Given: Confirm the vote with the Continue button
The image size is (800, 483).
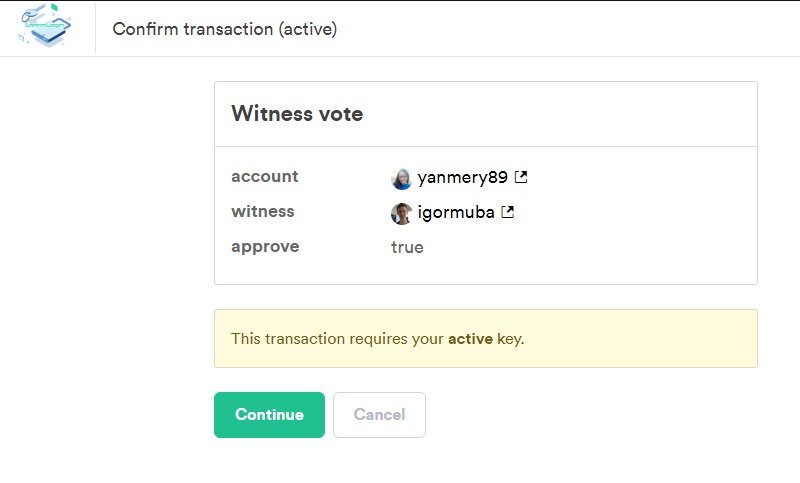Looking at the screenshot, I should pyautogui.click(x=269, y=415).
